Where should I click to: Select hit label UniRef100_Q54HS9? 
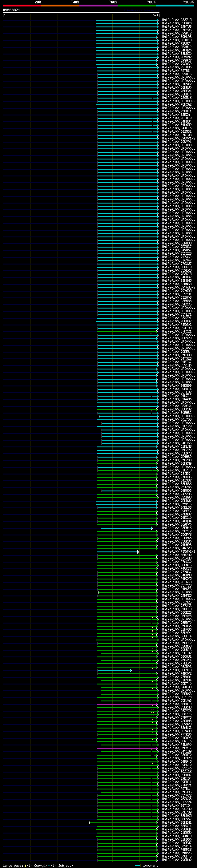click(176, 457)
